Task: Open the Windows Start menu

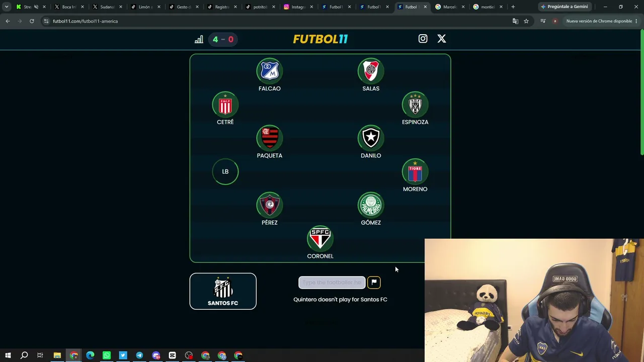Action: 8,355
